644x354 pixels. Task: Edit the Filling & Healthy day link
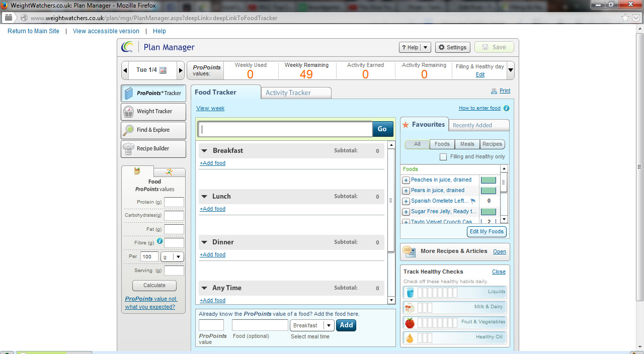pos(480,75)
